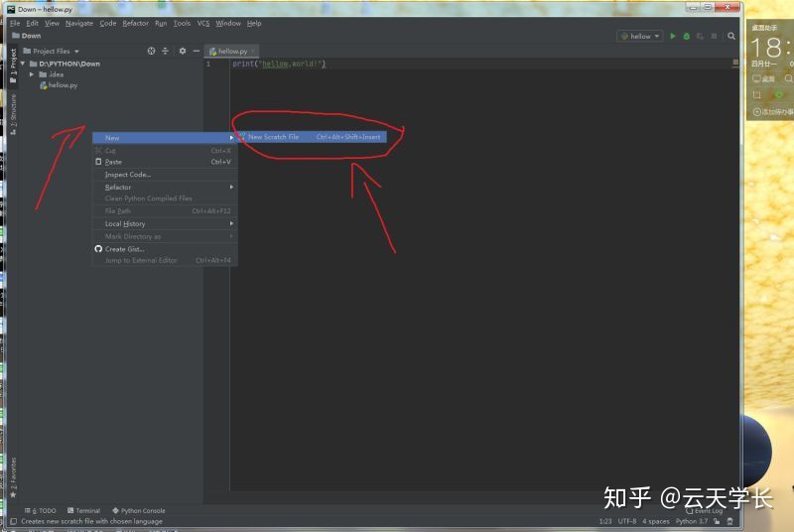Hide Project panel with minus icon
The height and width of the screenshot is (532, 794).
click(x=196, y=51)
